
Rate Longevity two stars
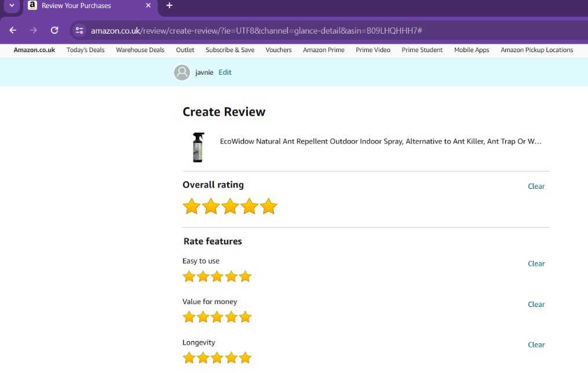[203, 358]
